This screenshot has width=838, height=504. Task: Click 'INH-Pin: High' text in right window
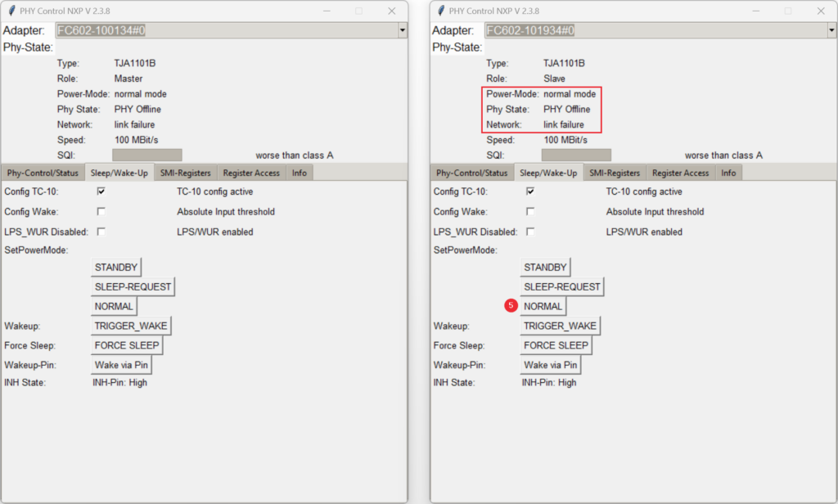click(549, 383)
